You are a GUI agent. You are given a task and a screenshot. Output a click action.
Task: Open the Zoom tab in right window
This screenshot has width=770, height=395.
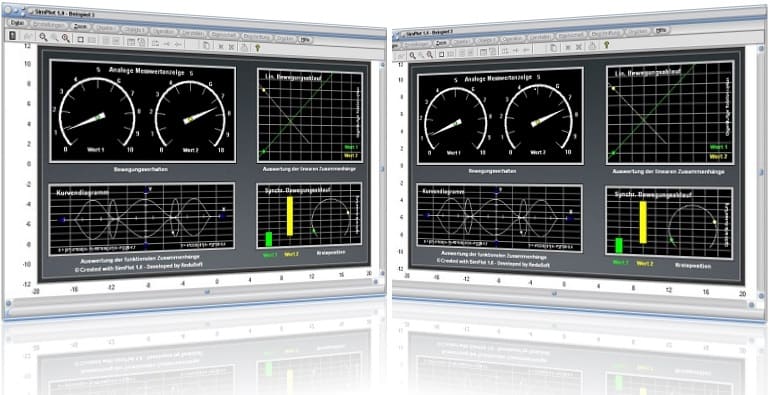(440, 43)
